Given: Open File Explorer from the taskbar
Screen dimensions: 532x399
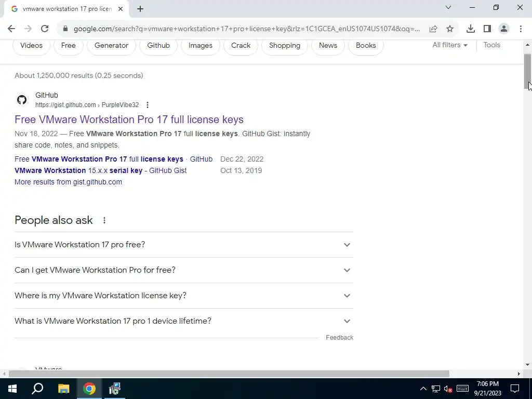Looking at the screenshot, I should [63, 389].
